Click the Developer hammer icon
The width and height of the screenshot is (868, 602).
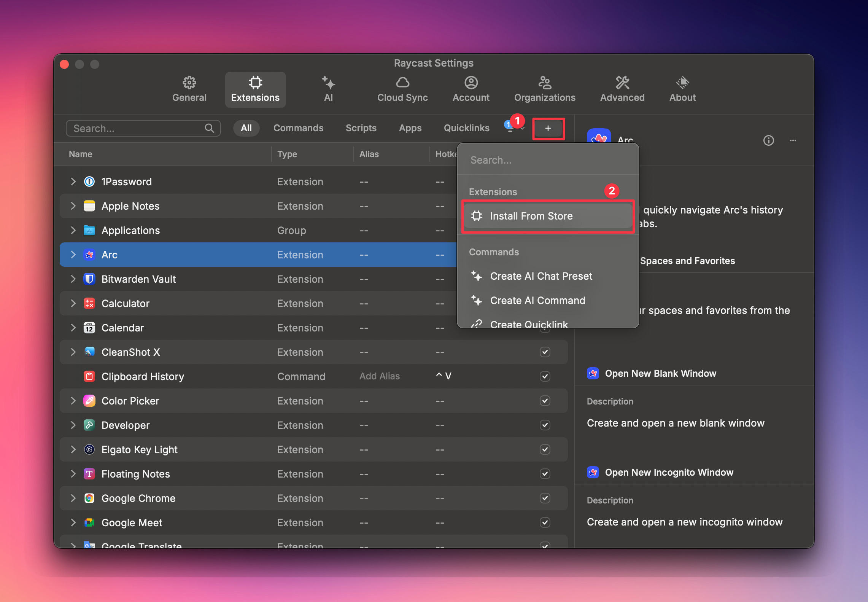pyautogui.click(x=89, y=425)
